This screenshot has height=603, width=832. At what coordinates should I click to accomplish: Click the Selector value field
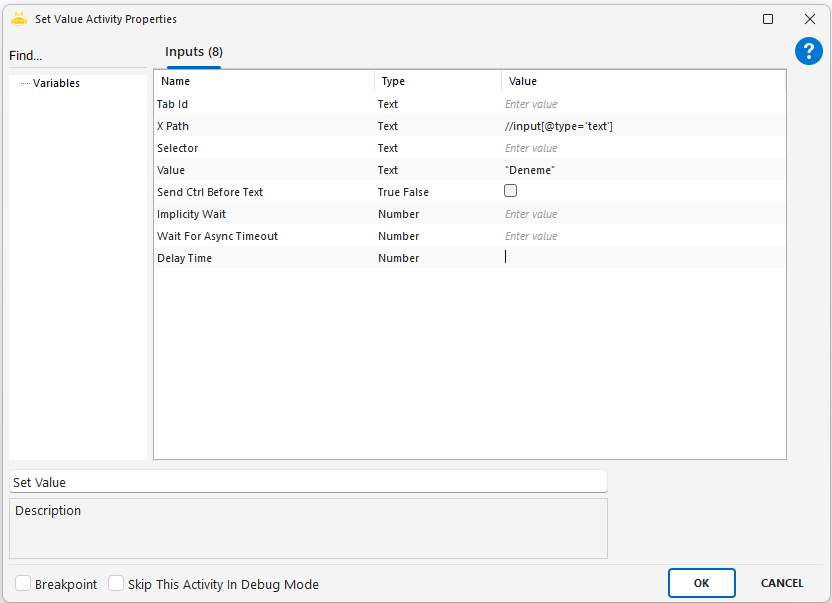click(642, 148)
